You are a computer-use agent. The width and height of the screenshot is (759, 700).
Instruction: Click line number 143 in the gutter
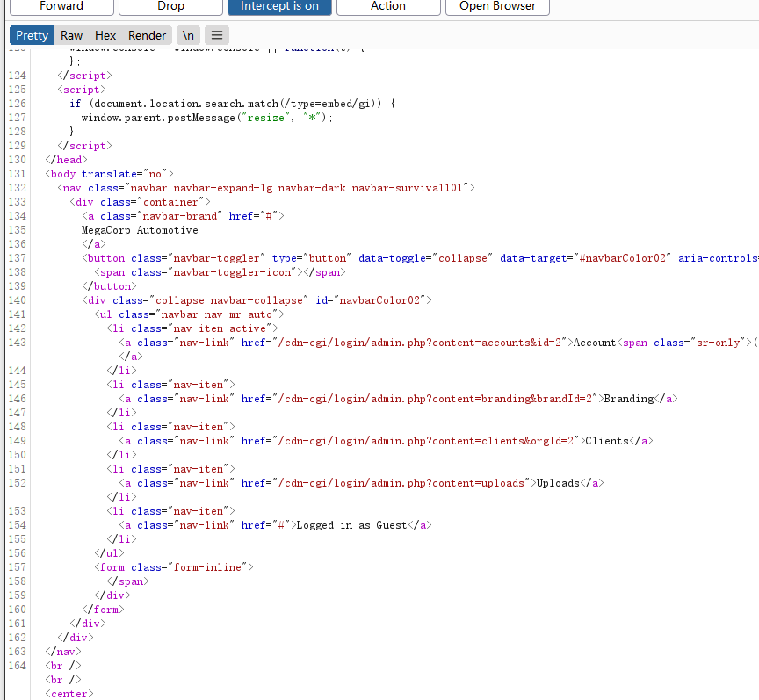pyautogui.click(x=17, y=343)
